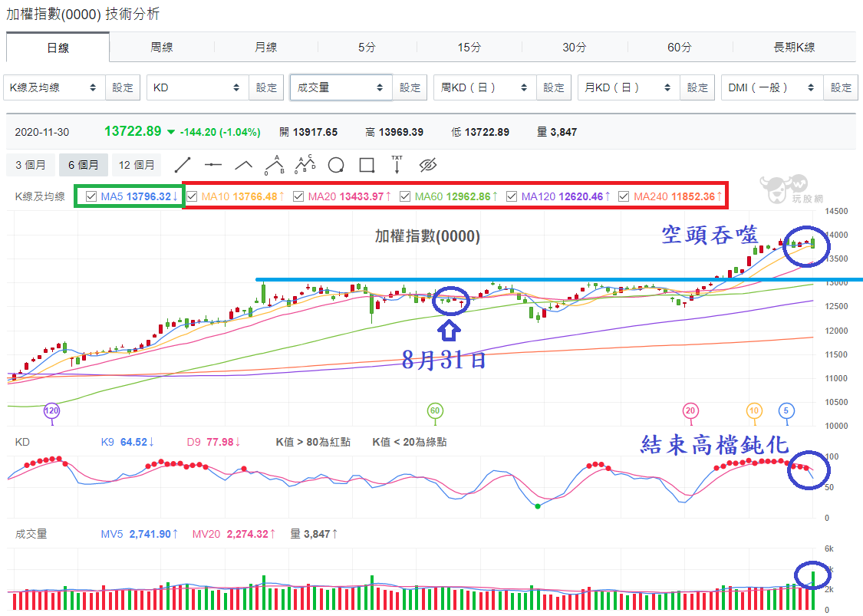The image size is (863, 616).
Task: Switch to the 5分 tab
Action: coord(367,48)
